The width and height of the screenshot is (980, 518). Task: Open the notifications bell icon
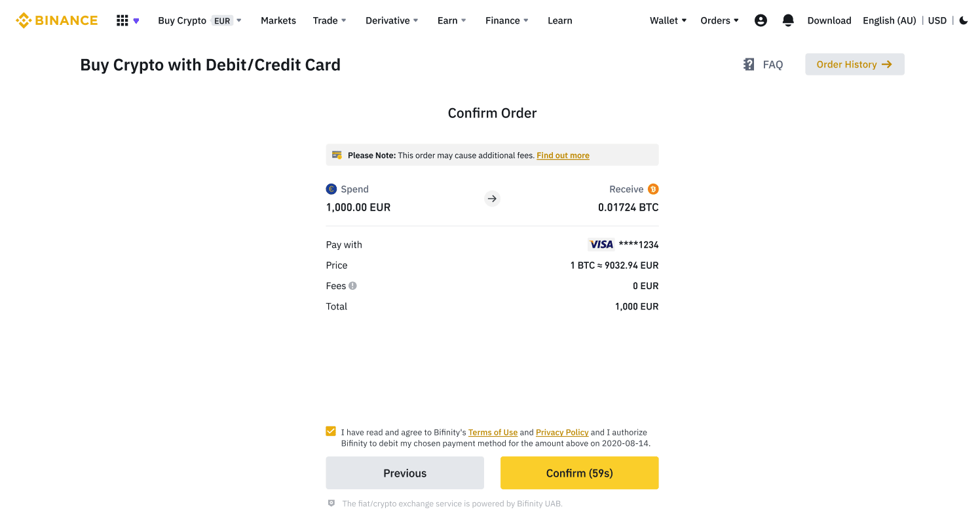point(788,20)
